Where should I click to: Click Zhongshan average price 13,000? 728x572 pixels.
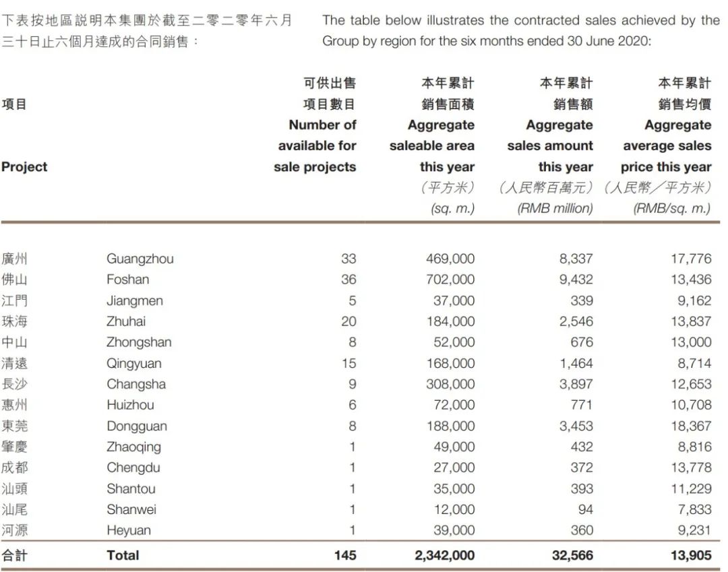click(691, 342)
